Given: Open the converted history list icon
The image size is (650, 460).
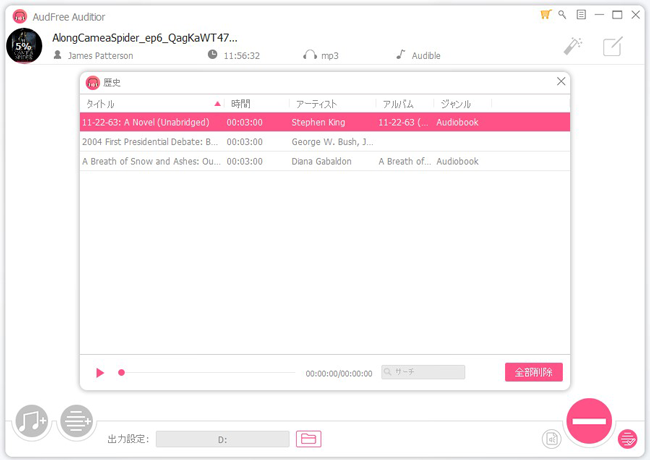Looking at the screenshot, I should tap(627, 439).
